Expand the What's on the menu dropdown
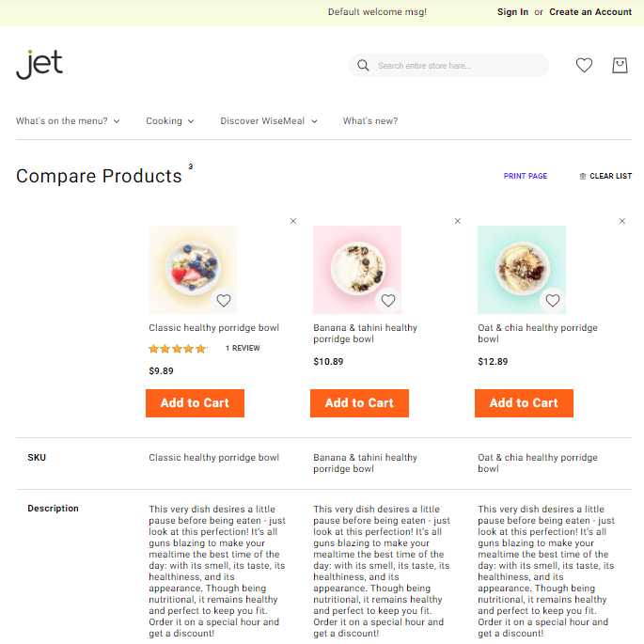Screen dimensions: 644x644 [x=68, y=121]
